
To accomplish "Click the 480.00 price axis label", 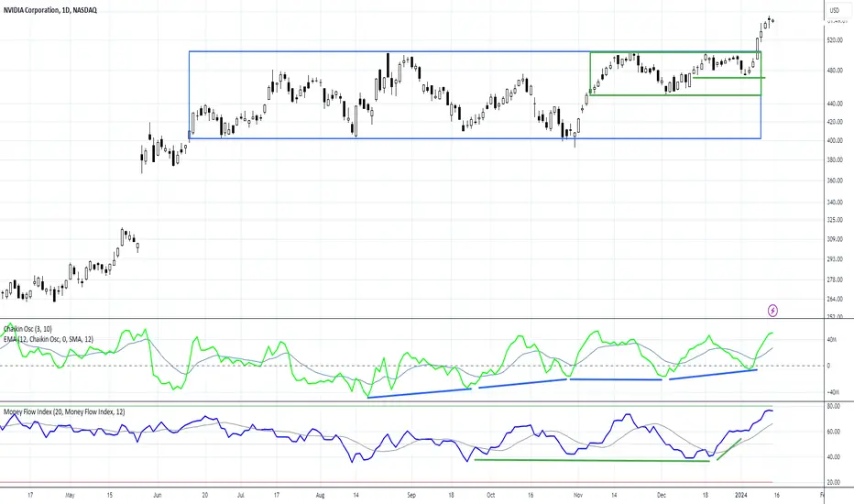I will (x=835, y=71).
